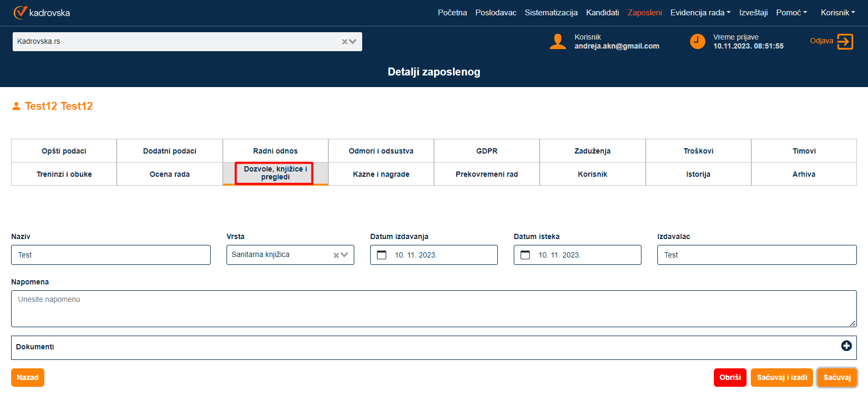This screenshot has height=400, width=868.
Task: Expand the Kadrovska.rs company dropdown
Action: point(353,42)
